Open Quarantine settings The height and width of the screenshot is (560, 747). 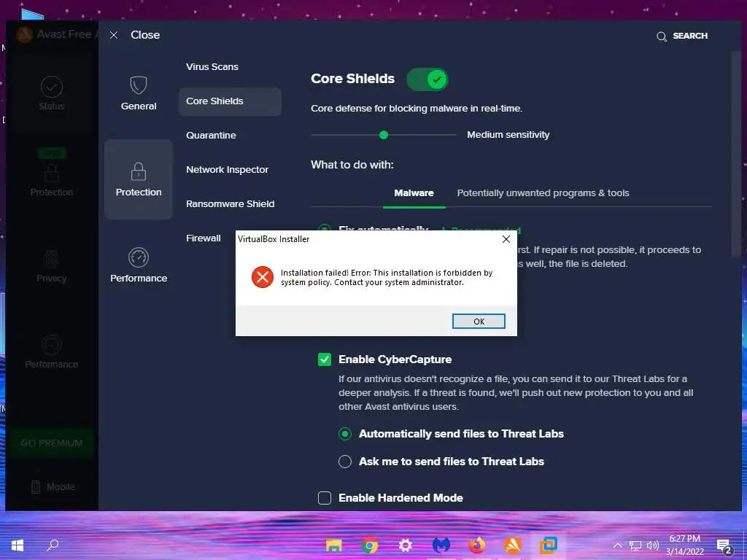tap(211, 135)
